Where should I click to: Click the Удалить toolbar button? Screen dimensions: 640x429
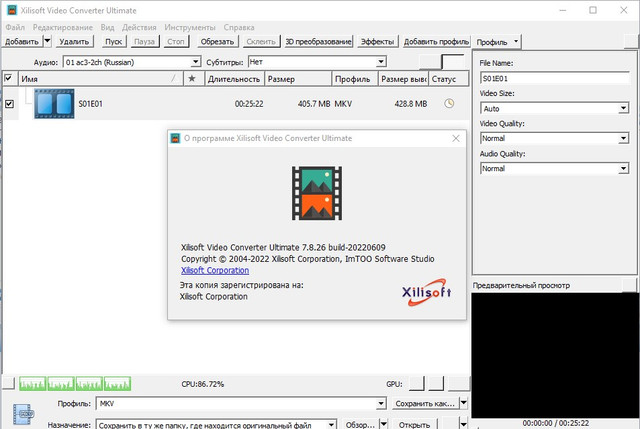coord(74,42)
